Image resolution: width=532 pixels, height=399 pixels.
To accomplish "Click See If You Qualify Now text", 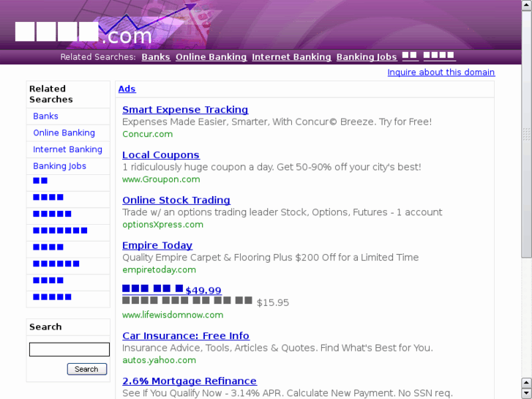I will point(288,393).
